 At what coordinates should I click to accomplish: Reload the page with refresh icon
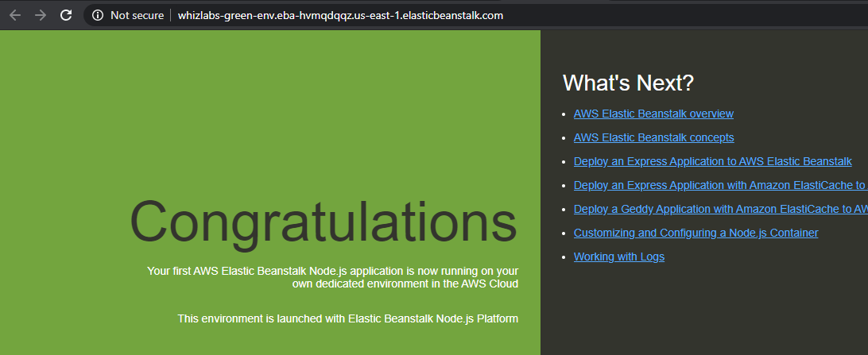(x=66, y=15)
